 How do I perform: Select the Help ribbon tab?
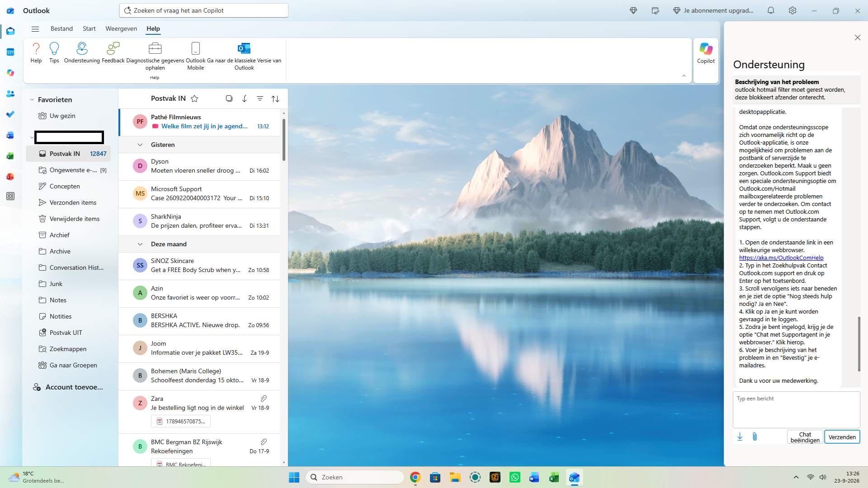tap(153, 28)
